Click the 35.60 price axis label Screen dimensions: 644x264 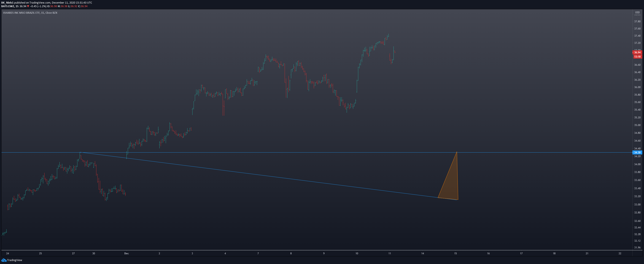coord(637,102)
